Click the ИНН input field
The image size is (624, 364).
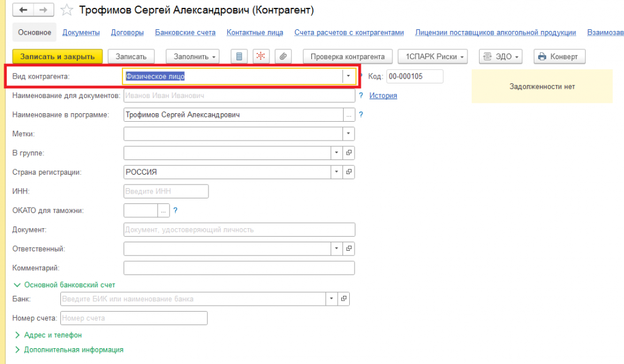[x=166, y=191]
